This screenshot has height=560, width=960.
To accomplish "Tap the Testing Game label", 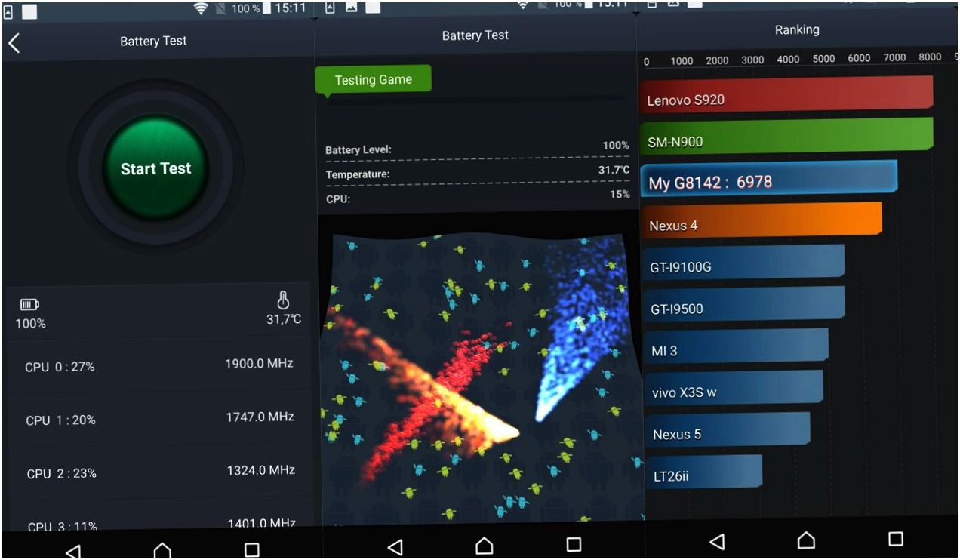I will coord(373,79).
